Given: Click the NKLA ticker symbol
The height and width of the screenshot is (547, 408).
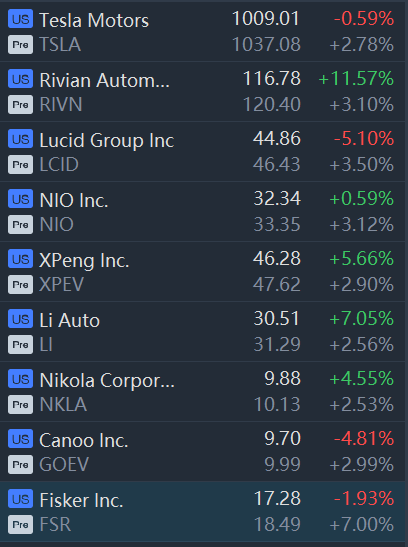Looking at the screenshot, I should (63, 405).
